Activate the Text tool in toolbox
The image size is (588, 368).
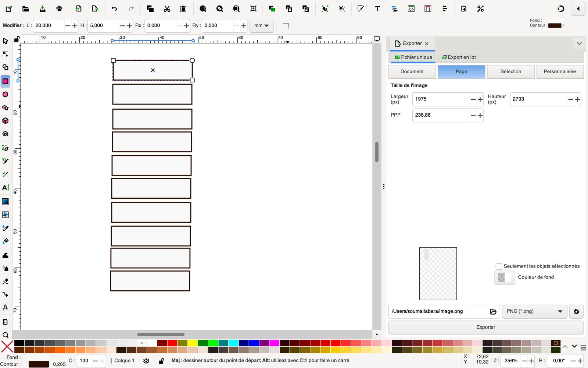(5, 188)
